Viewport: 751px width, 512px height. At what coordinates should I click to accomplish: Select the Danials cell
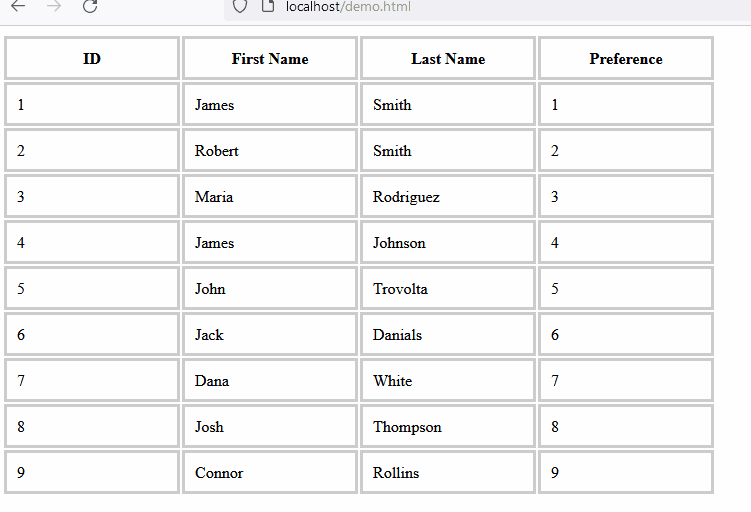click(x=448, y=334)
